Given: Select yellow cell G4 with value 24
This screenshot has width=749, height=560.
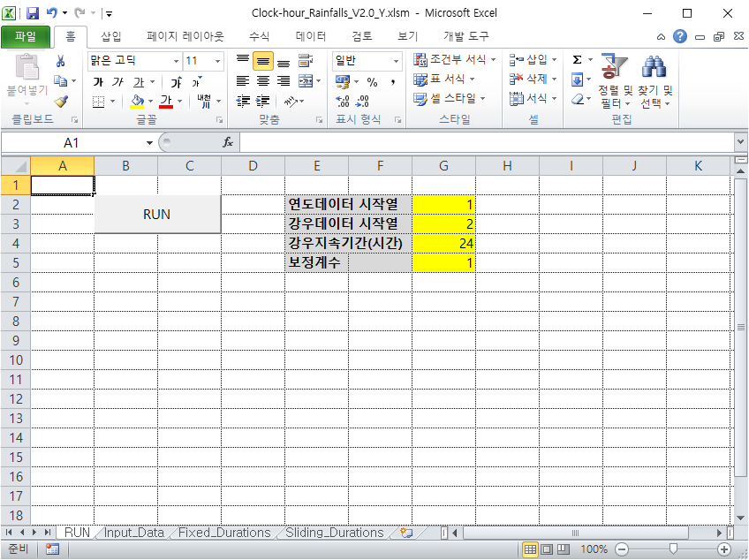Looking at the screenshot, I should click(443, 243).
